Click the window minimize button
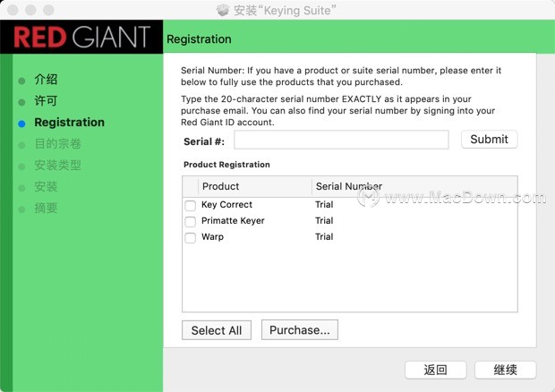Screen dimensions: 555x392 click(30, 10)
